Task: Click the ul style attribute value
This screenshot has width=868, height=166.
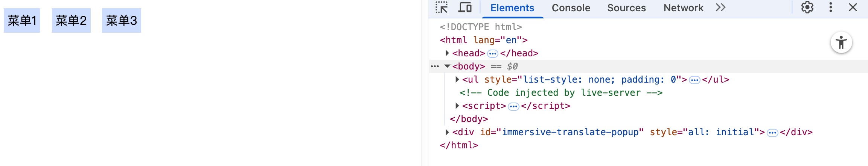Action: click(x=600, y=80)
